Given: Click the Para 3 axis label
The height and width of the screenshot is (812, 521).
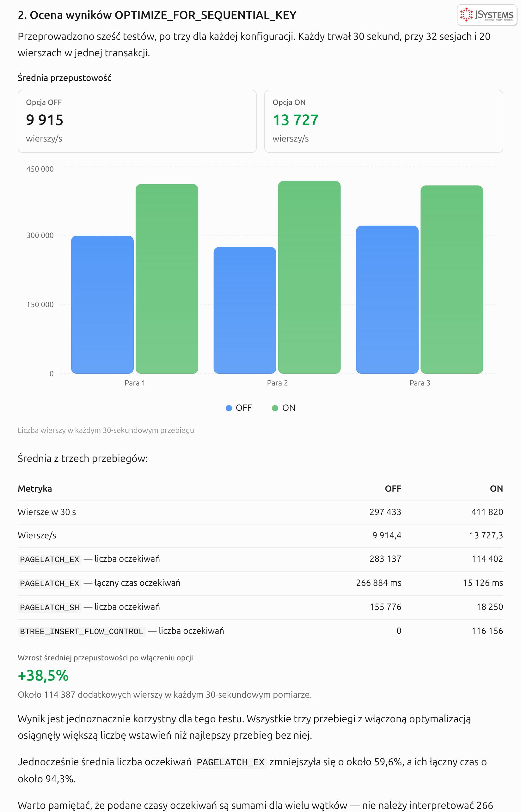Looking at the screenshot, I should pos(420,383).
